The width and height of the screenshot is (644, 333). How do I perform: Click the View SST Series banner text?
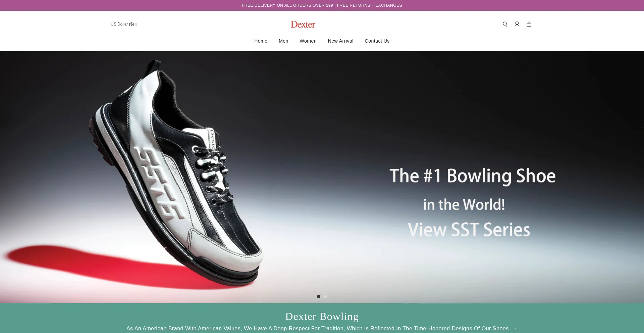(x=469, y=230)
